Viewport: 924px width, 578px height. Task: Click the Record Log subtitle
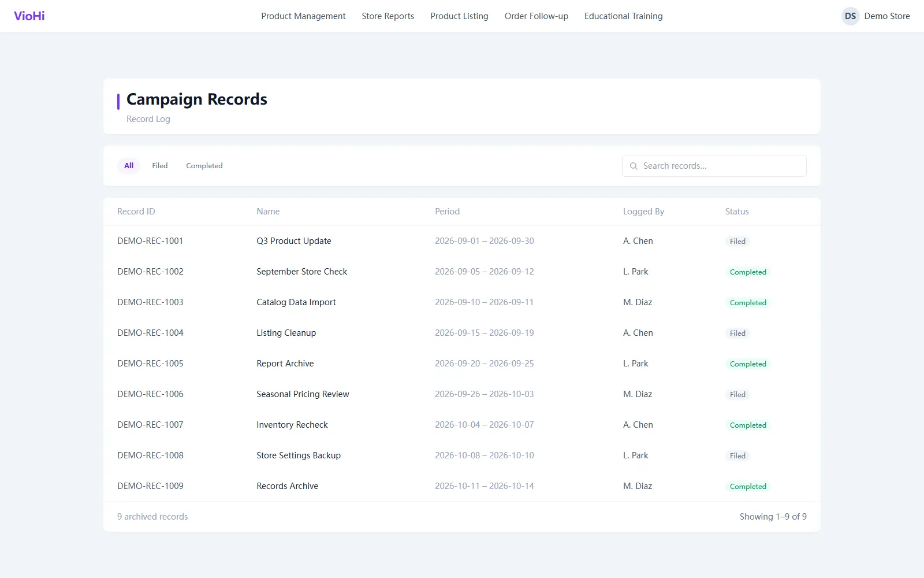pos(148,119)
